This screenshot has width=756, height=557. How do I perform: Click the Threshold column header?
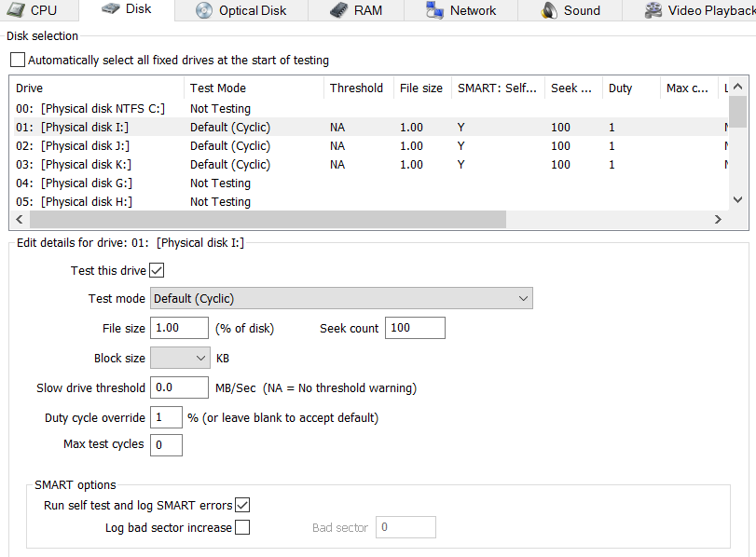point(359,88)
